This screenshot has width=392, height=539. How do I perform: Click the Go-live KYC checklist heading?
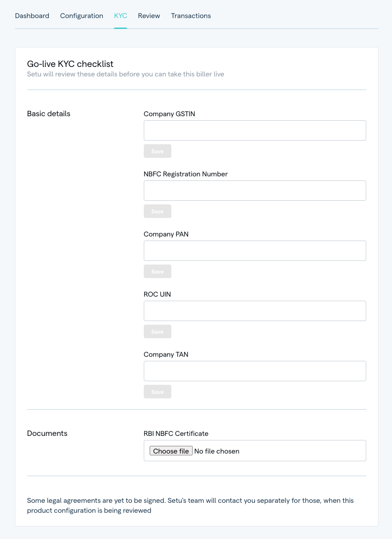(70, 64)
